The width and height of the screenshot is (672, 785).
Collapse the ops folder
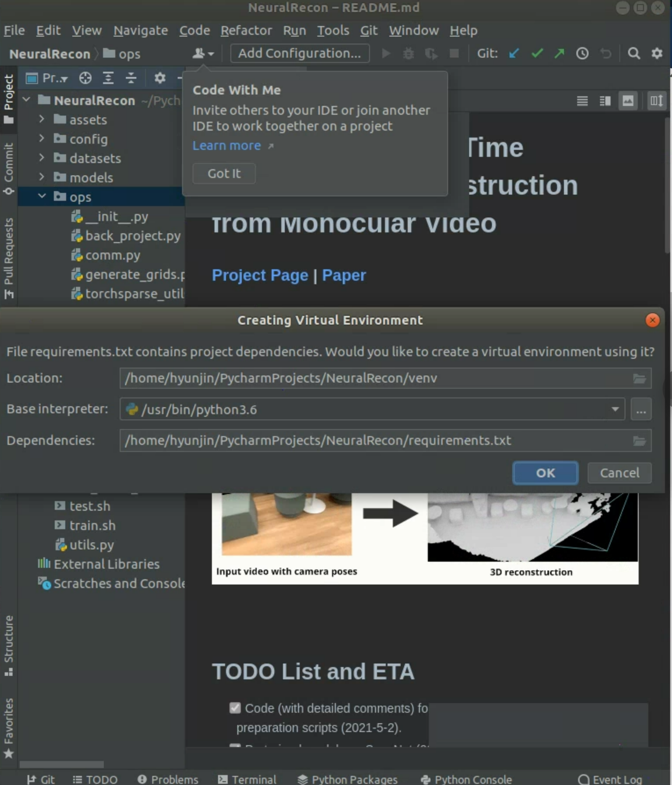[x=42, y=197]
